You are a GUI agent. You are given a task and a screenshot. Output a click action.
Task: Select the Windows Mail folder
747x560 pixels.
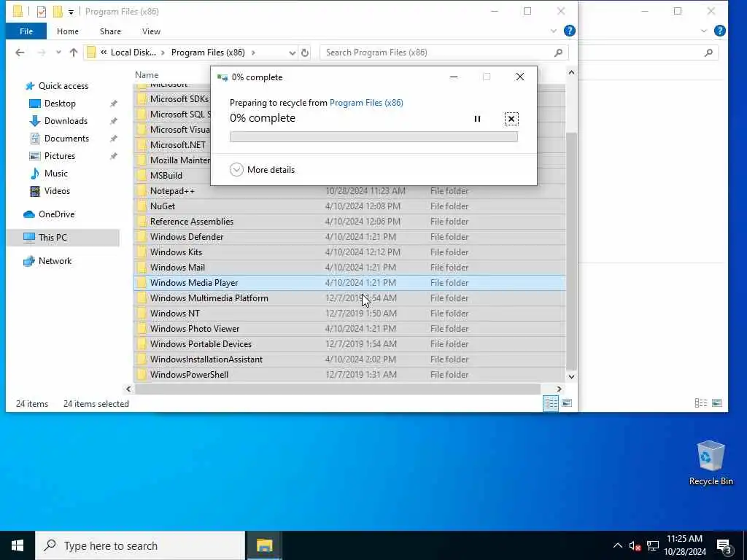point(349,267)
